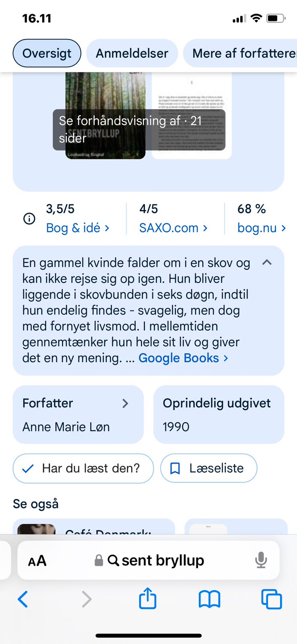This screenshot has height=644, width=297.
Task: Collapse the book description with chevron
Action: [267, 262]
